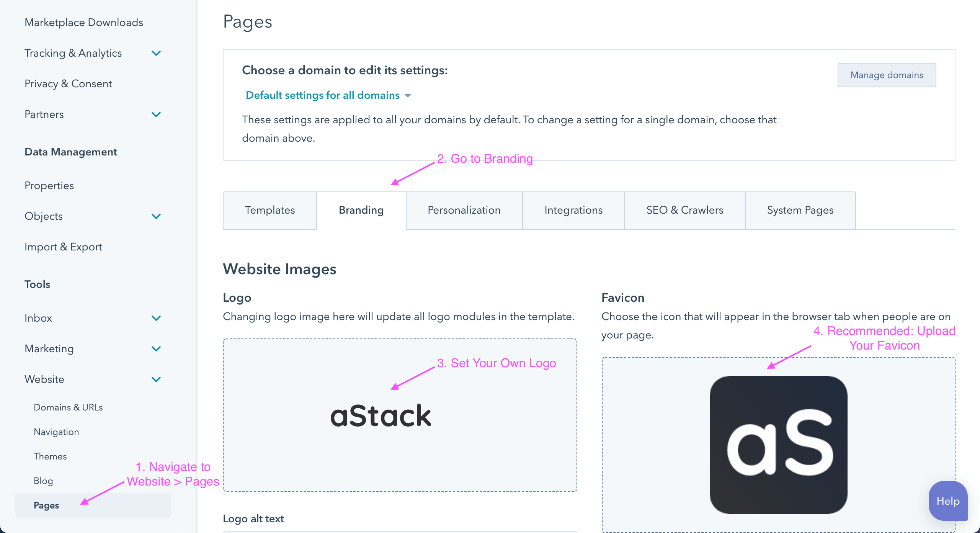This screenshot has height=533, width=980.
Task: Expand the Partners chevron
Action: [x=156, y=114]
